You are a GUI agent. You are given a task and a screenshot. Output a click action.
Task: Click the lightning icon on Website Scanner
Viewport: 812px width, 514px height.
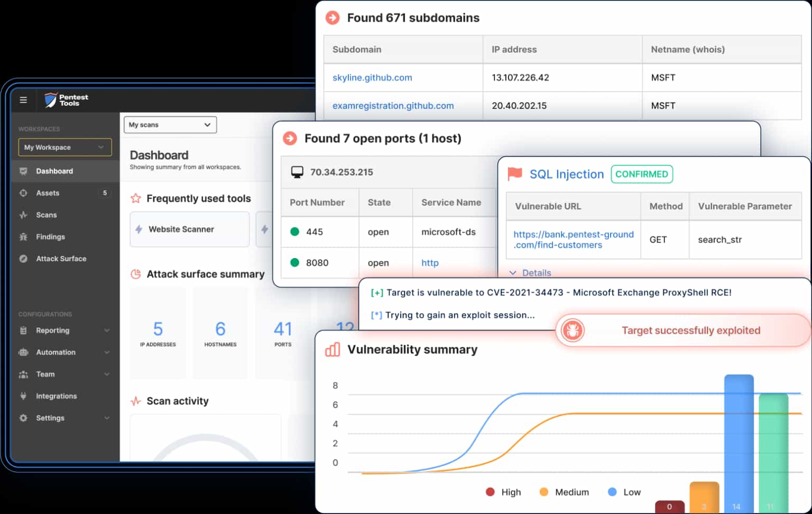tap(138, 229)
